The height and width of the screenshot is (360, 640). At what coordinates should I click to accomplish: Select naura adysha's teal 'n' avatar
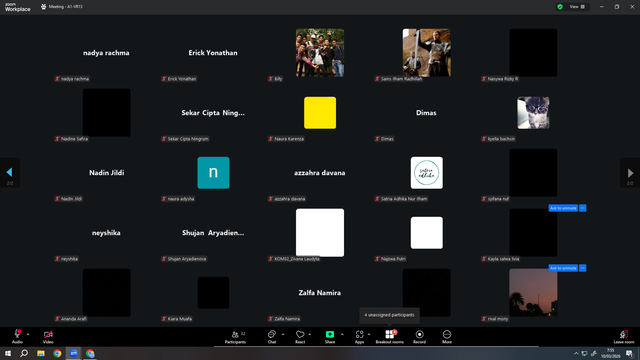(213, 173)
